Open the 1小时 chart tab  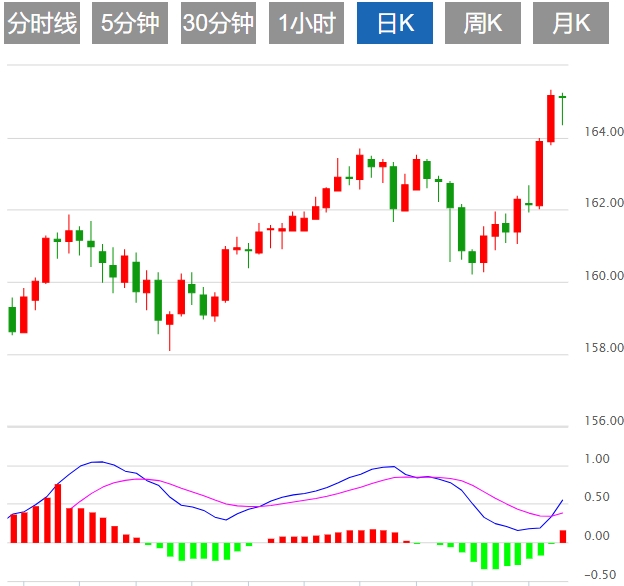point(306,23)
